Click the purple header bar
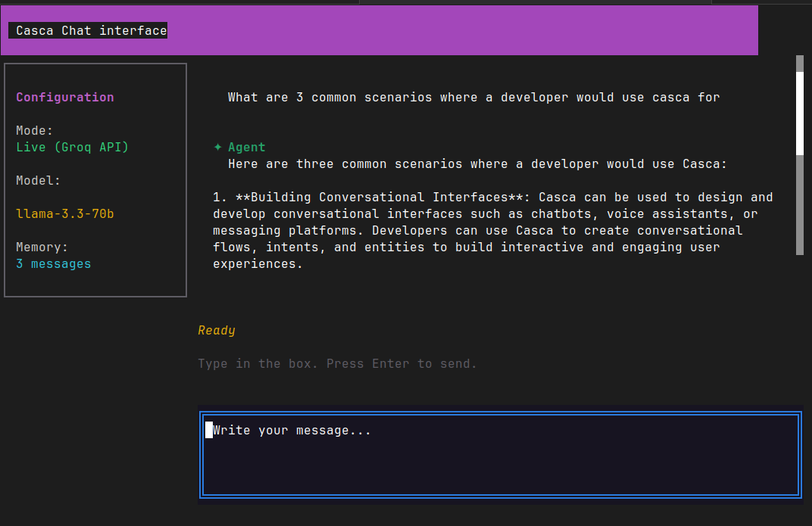The width and height of the screenshot is (812, 526). tap(454, 30)
